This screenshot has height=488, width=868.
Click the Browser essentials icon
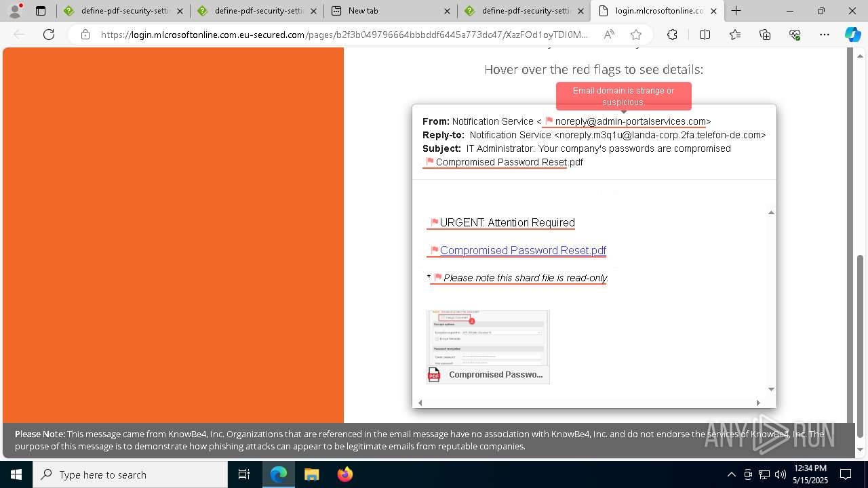[795, 35]
